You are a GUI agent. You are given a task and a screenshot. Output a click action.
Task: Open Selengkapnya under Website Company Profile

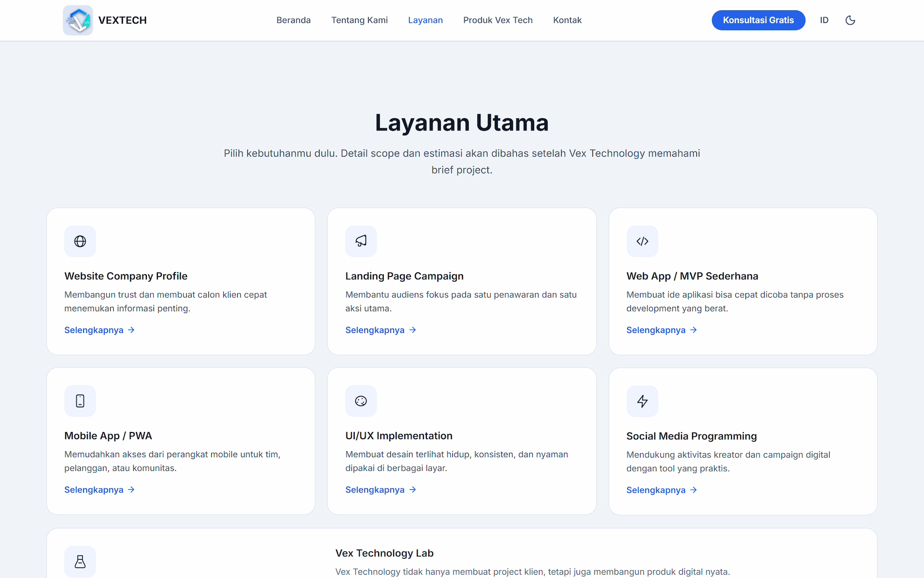pos(100,330)
